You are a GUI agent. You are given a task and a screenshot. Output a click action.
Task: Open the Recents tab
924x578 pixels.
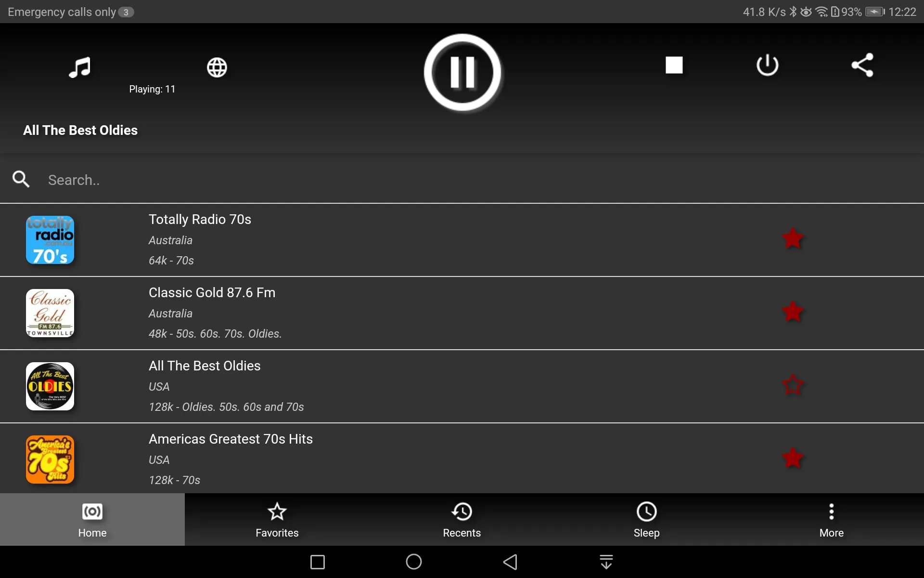tap(462, 519)
